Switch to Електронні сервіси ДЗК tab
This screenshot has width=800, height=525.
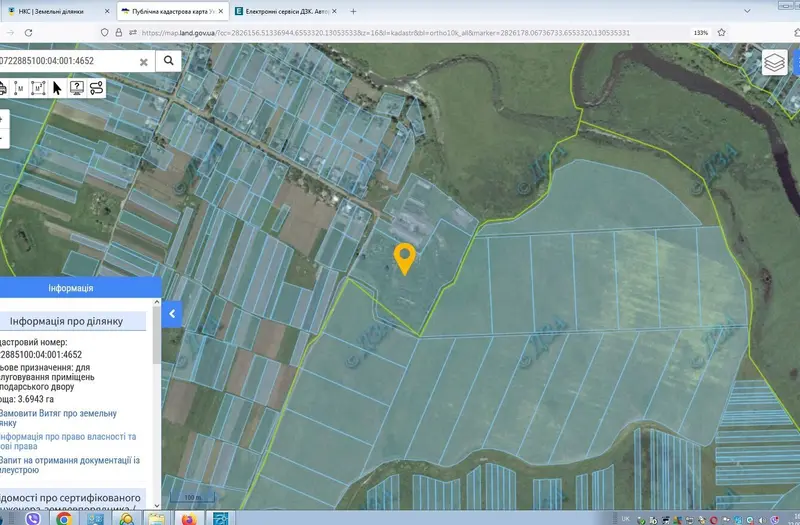[x=287, y=11]
